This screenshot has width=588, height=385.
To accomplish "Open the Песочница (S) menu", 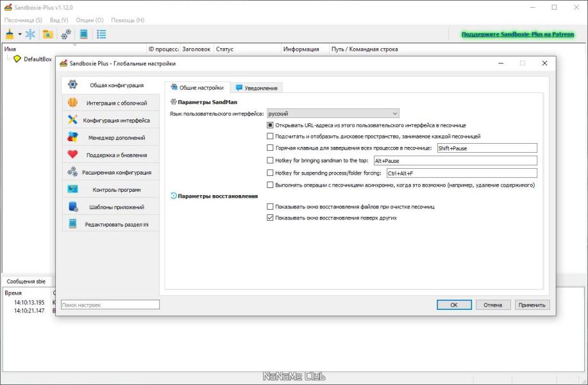I will click(x=23, y=20).
